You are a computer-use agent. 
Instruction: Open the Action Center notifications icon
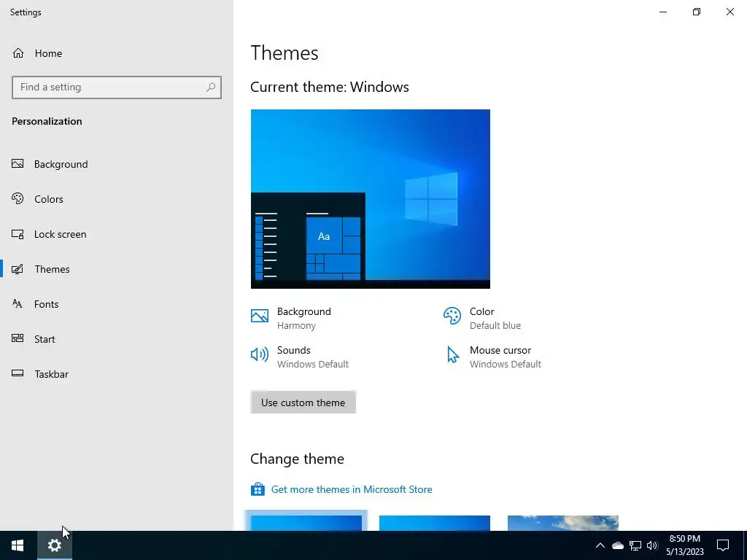[x=723, y=545]
